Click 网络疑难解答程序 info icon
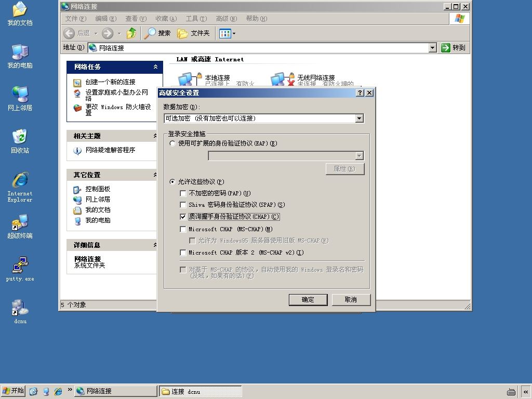Viewport: 532px width, 399px height. pos(77,151)
